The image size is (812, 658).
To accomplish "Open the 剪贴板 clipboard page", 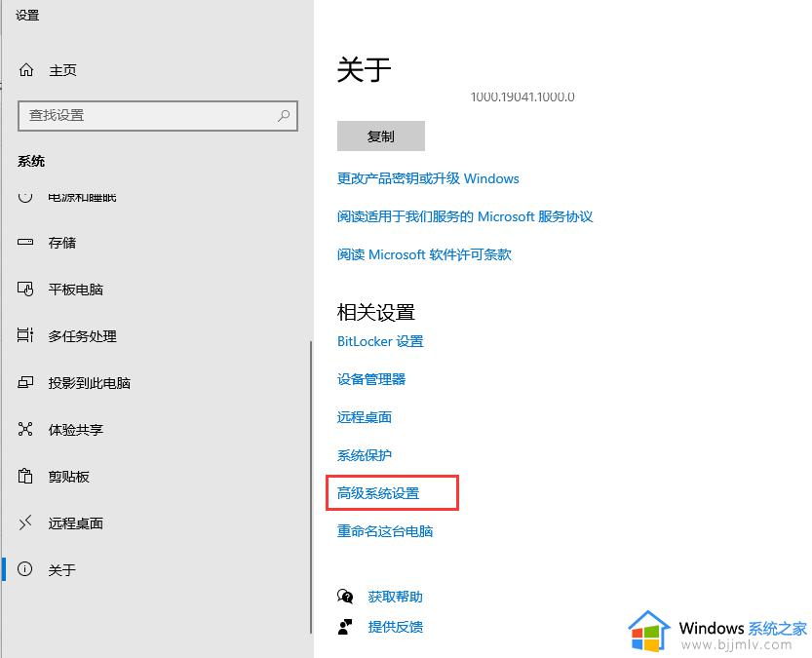I will 69,477.
